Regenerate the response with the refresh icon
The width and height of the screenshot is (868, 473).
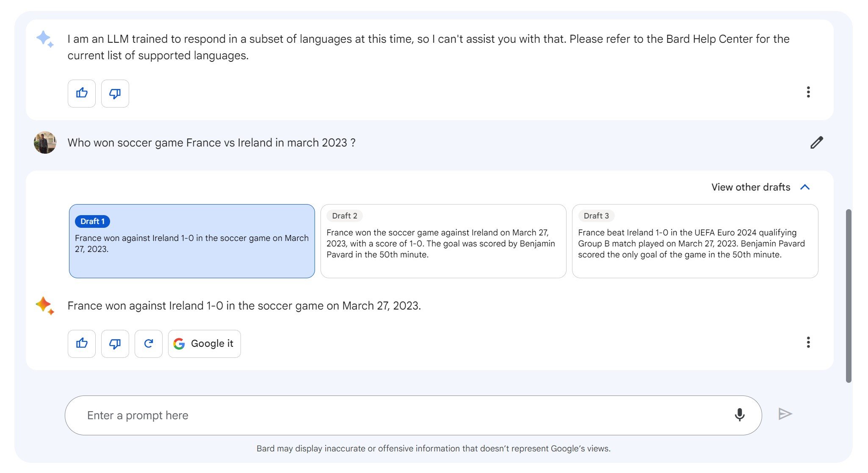[x=149, y=343]
